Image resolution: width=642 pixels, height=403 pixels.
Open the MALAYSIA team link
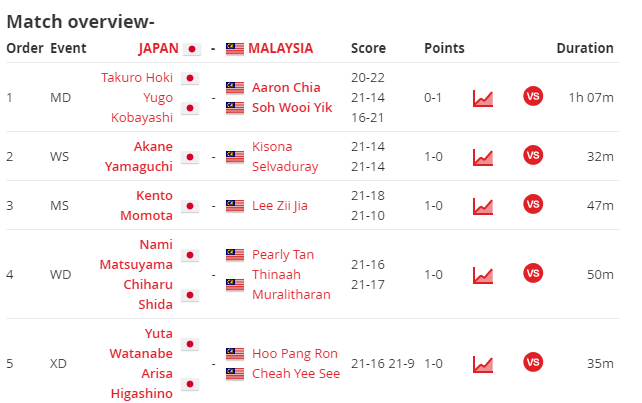280,48
